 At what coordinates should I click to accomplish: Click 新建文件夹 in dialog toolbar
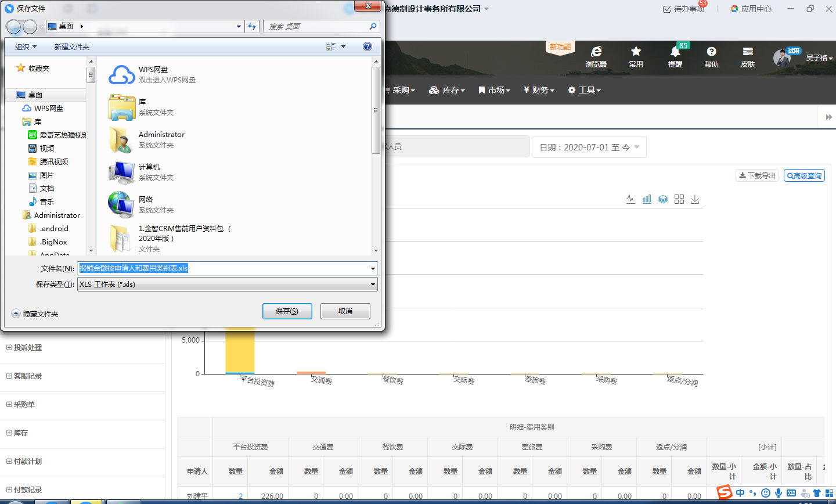tap(72, 47)
